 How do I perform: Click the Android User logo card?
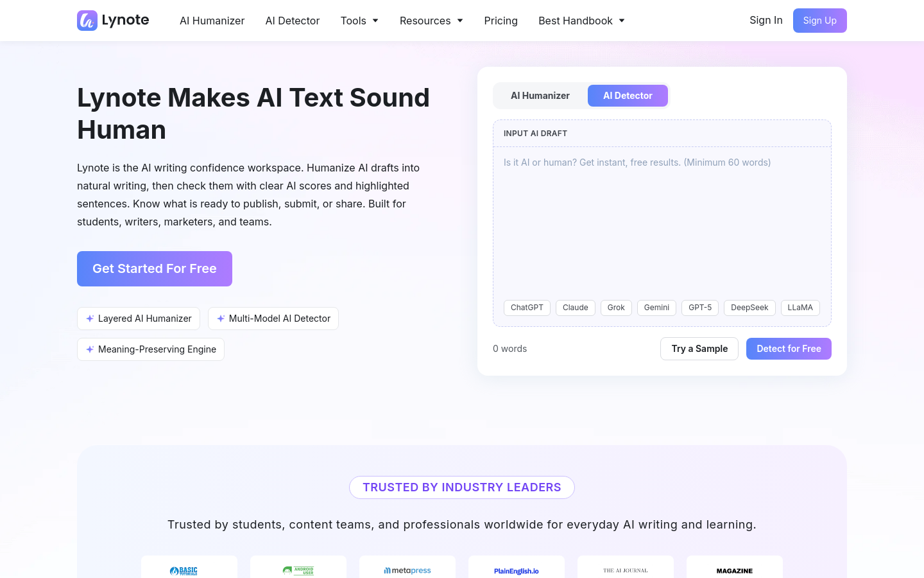[x=298, y=568]
